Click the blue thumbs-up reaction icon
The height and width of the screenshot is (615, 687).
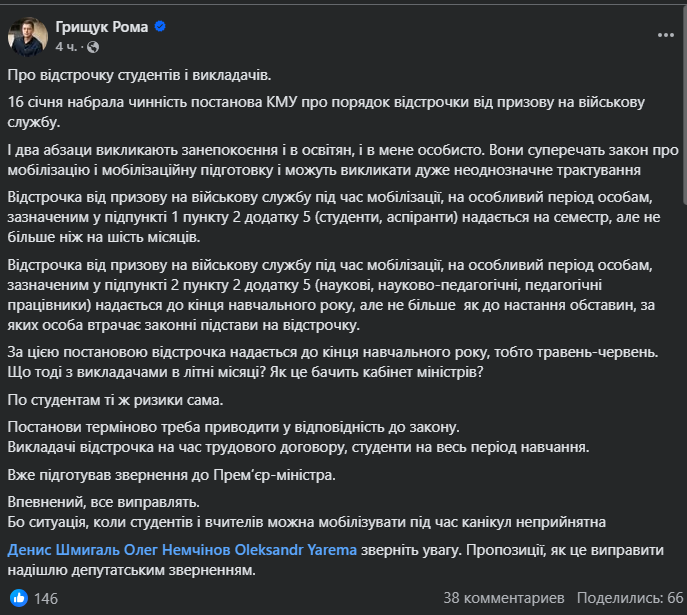(18, 598)
